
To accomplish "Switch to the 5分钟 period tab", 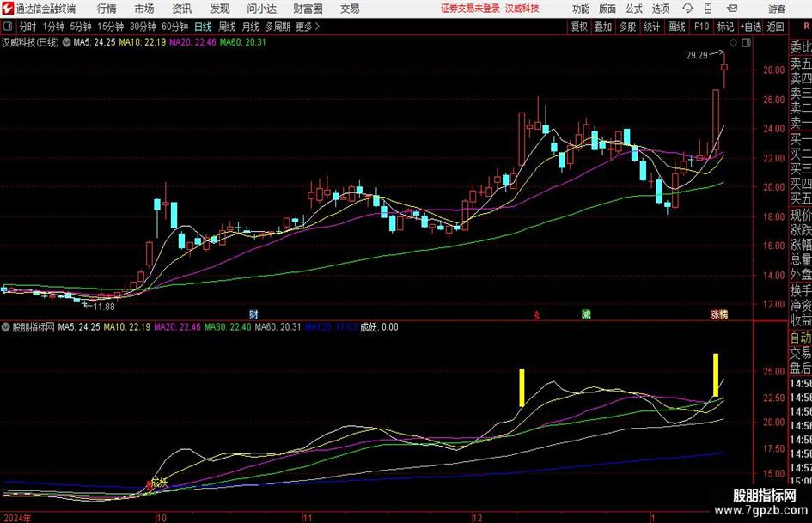I will (x=80, y=27).
